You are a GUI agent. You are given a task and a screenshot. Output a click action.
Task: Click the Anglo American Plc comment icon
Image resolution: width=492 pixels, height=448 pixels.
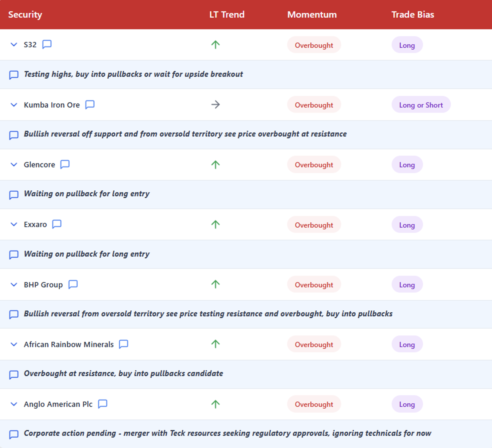click(103, 404)
